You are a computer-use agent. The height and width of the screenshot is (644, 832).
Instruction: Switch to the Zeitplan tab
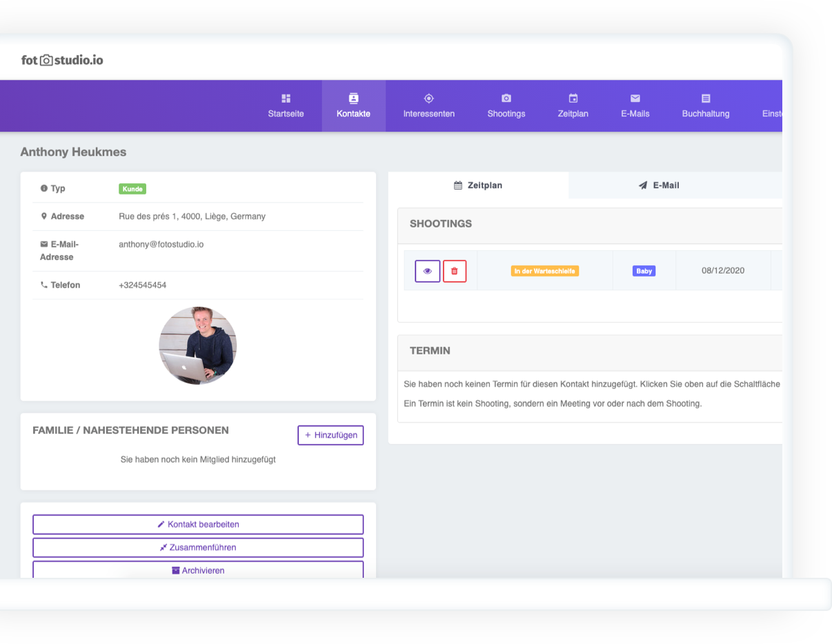coord(478,185)
